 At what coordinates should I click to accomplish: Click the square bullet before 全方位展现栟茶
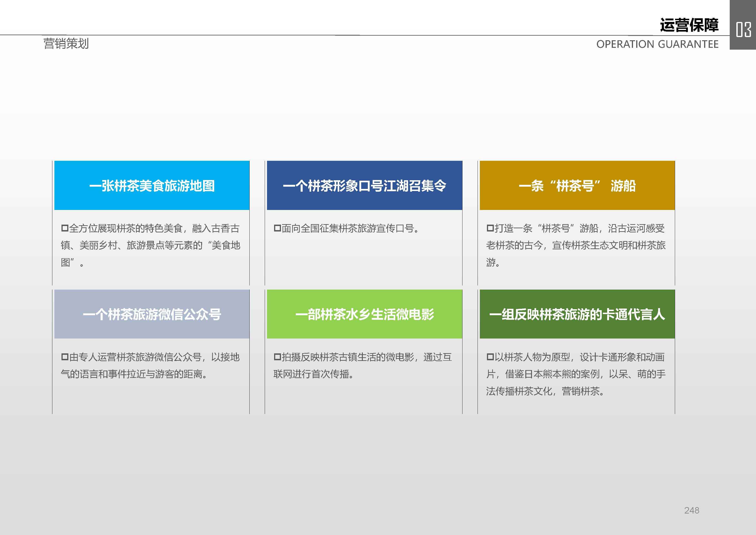coord(64,228)
